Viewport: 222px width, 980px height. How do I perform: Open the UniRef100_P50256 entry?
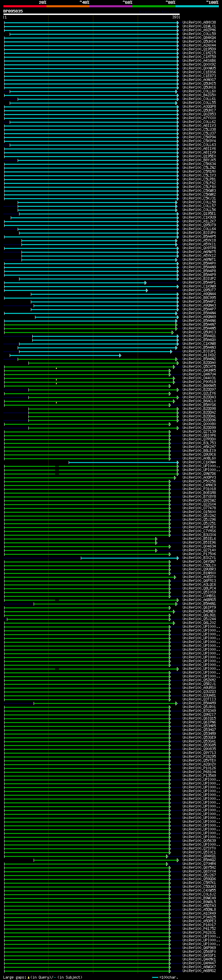click(199, 481)
